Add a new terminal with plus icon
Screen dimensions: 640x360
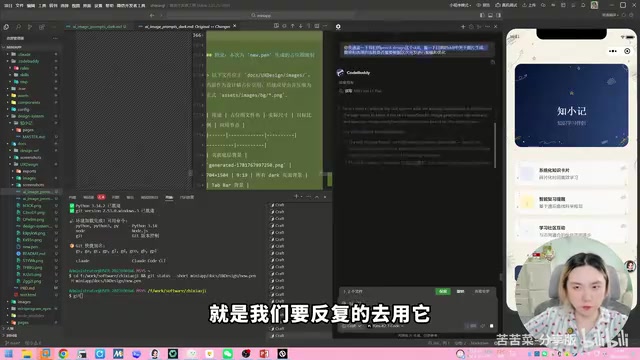(296, 197)
